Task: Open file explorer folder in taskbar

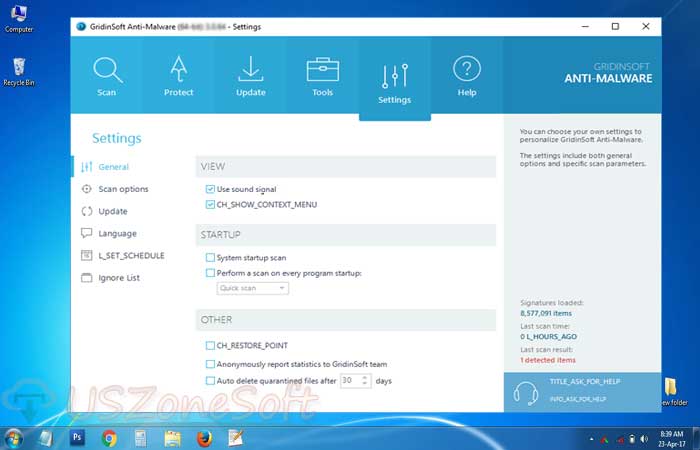Action: tap(172, 438)
